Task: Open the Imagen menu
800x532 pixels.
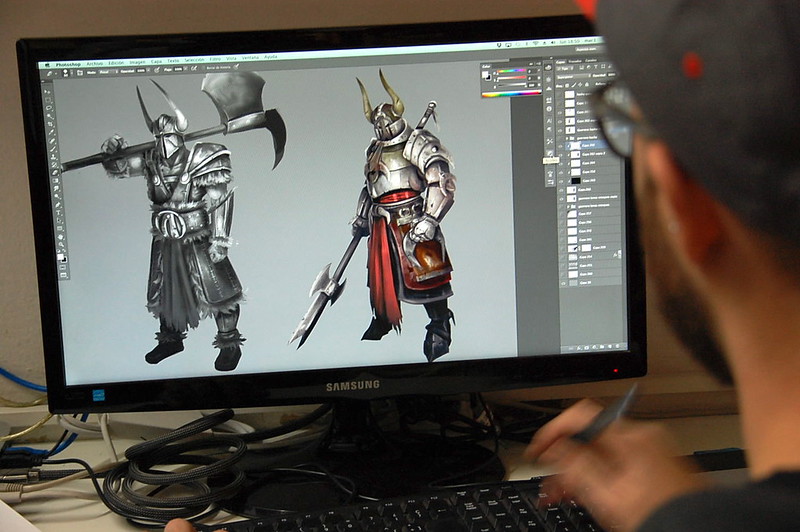Action: pos(137,62)
